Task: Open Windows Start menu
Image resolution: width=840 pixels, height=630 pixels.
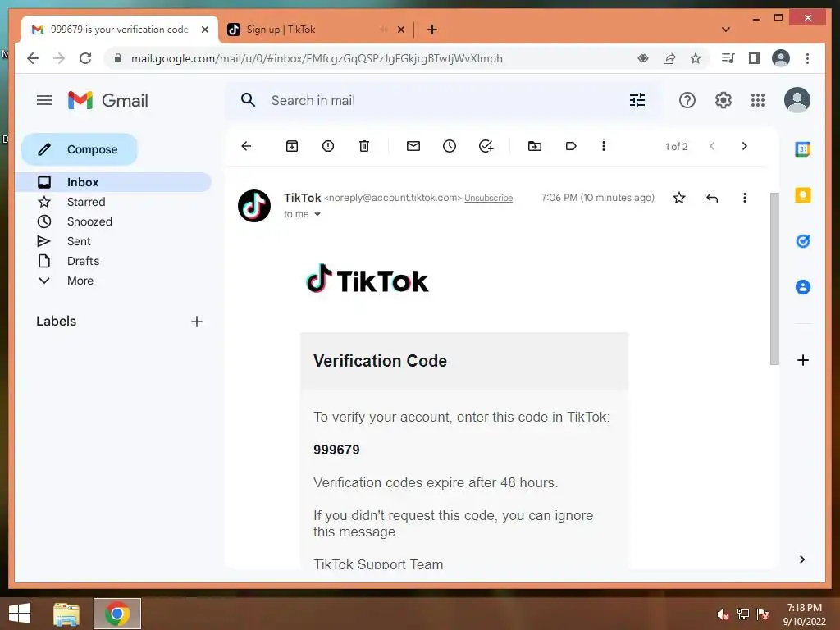Action: pos(20,614)
